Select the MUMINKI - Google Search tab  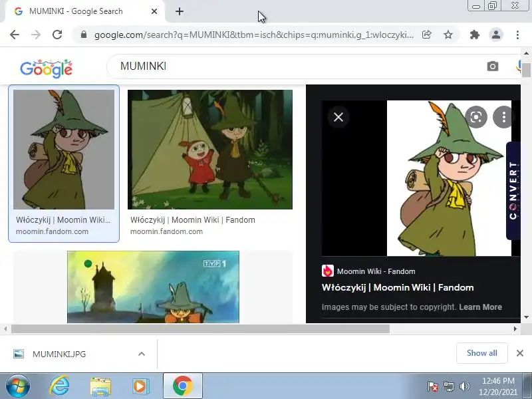(85, 11)
